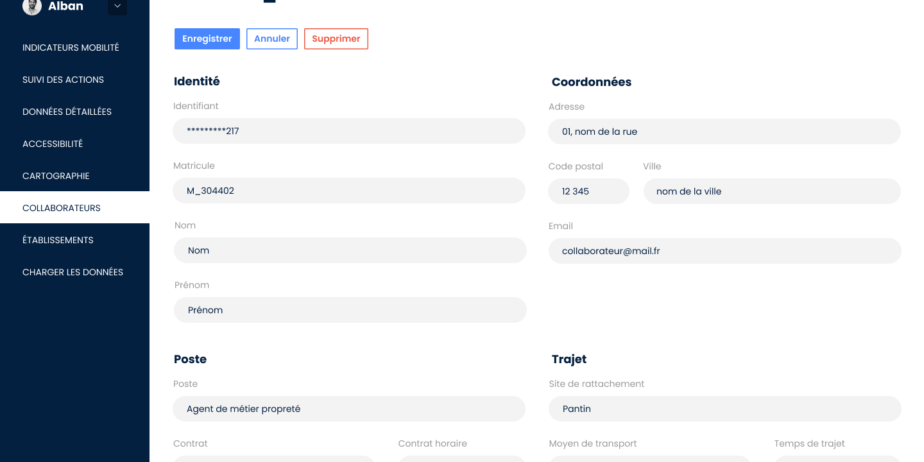Open the Site de rattachement Pantin field

[x=725, y=409]
